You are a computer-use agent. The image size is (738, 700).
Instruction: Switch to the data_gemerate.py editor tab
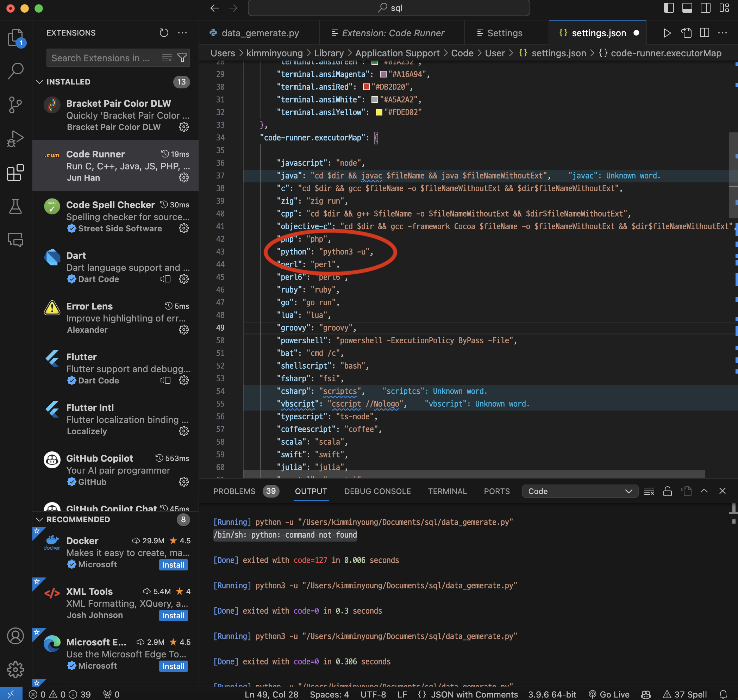(x=260, y=33)
